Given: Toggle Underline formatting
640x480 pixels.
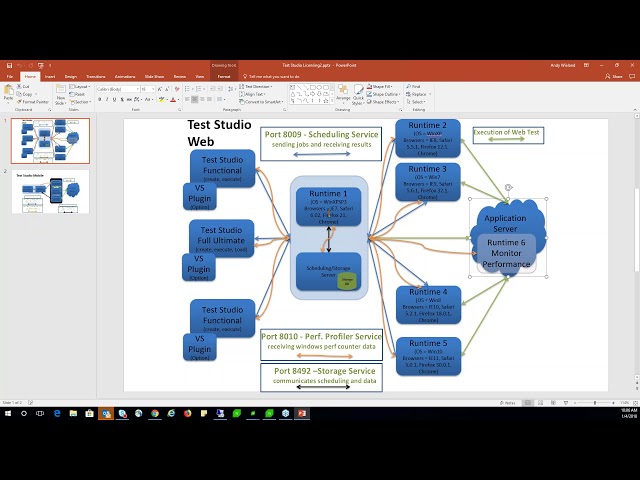Looking at the screenshot, I should pos(114,100).
